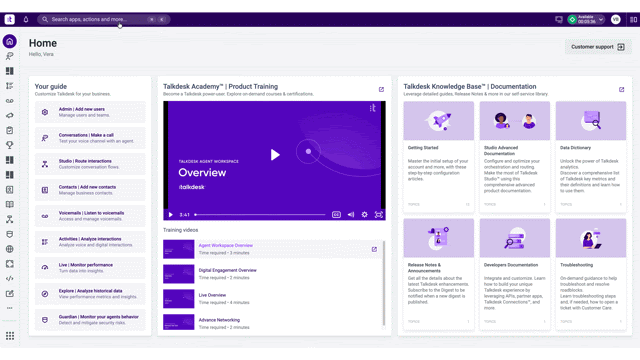Open the Guardian shield icon in sidebar
Screen dimensions: 640x360
[10, 234]
